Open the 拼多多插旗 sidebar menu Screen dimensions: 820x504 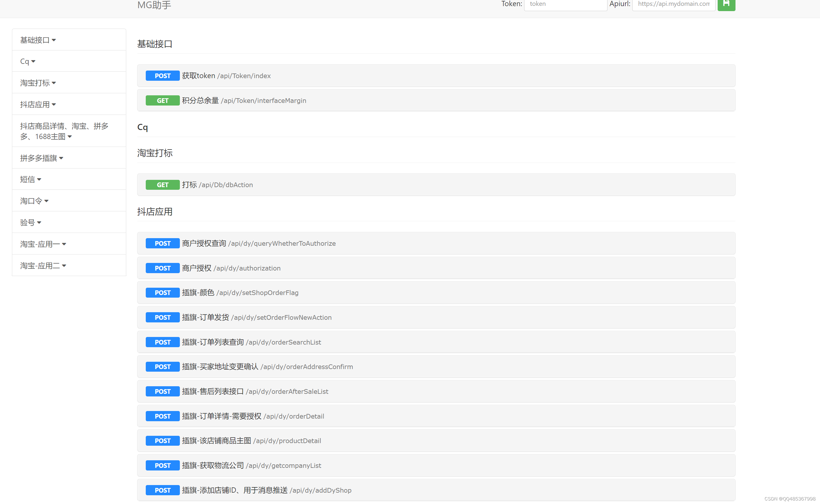[x=41, y=158]
